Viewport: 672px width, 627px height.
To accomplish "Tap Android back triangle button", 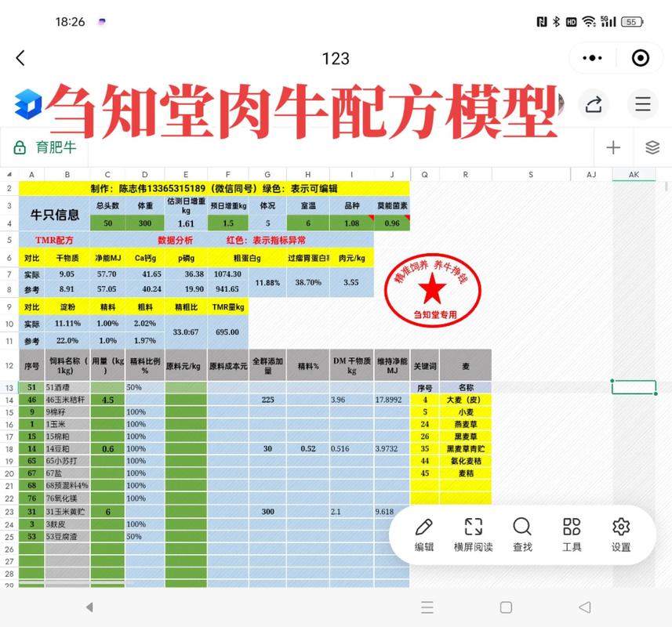I will coord(585,607).
